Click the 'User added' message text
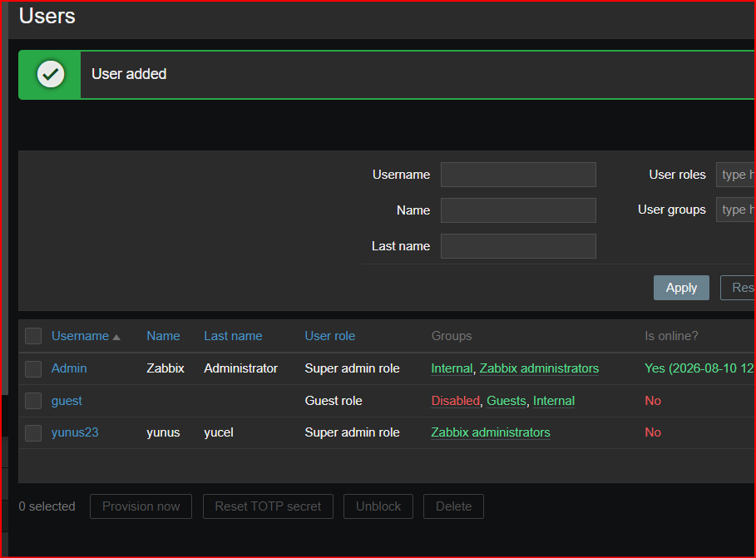Image resolution: width=756 pixels, height=558 pixels. (x=129, y=74)
